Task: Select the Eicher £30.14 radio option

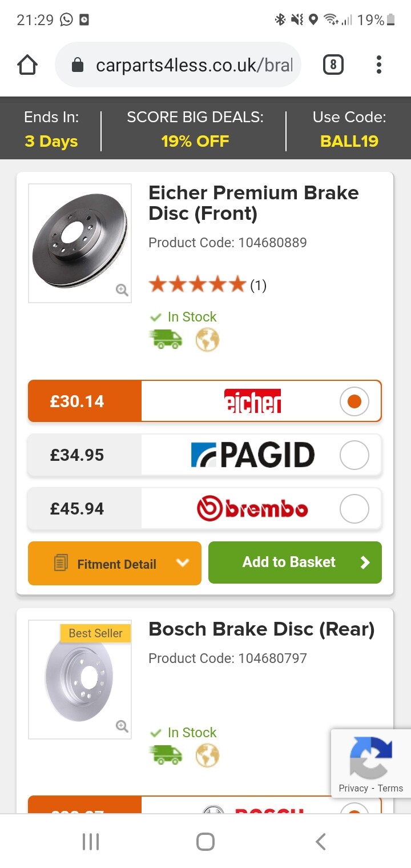Action: pos(354,401)
